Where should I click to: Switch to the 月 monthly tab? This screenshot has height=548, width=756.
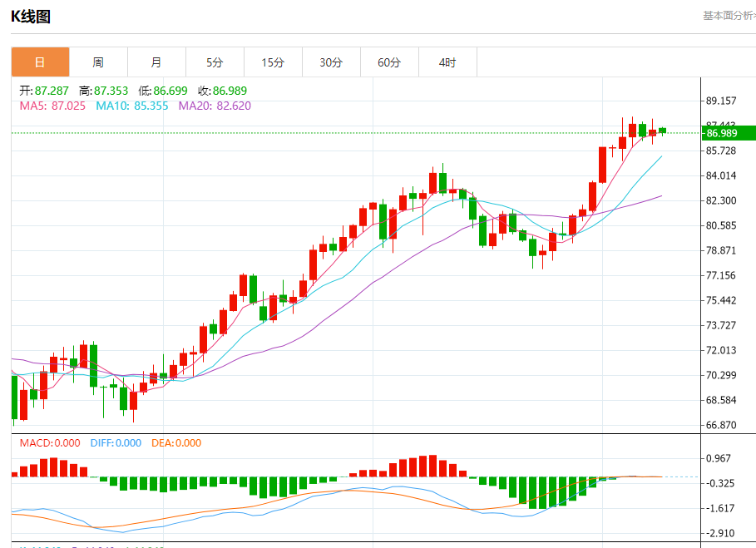click(156, 62)
